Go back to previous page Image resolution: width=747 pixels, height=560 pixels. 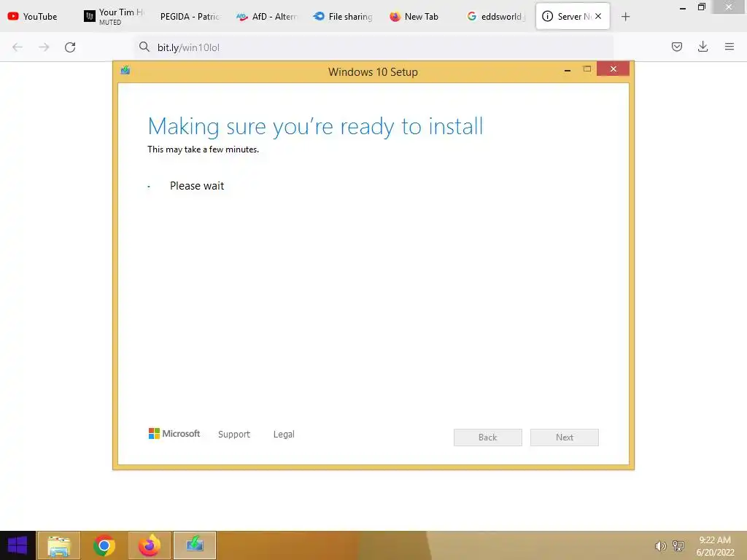pos(18,47)
